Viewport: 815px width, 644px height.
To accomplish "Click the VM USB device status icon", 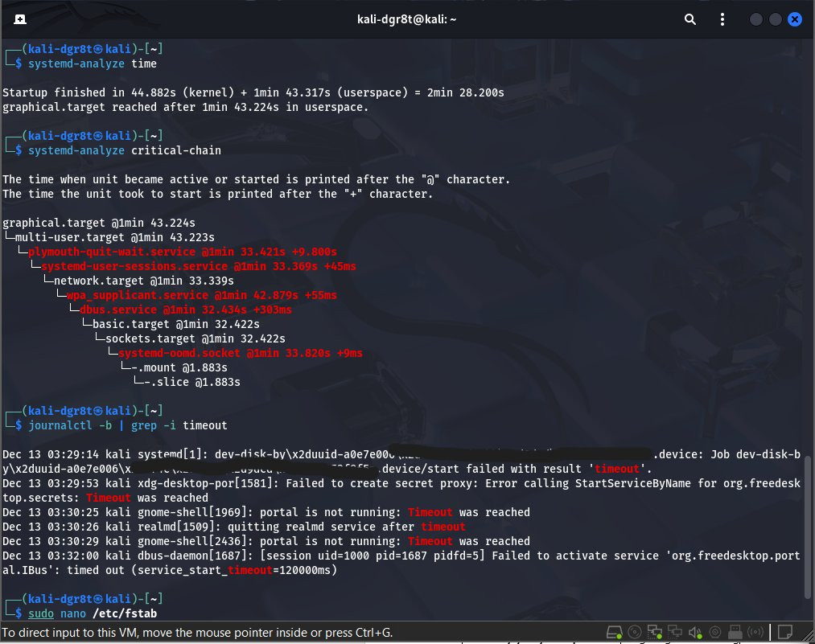I will (735, 632).
